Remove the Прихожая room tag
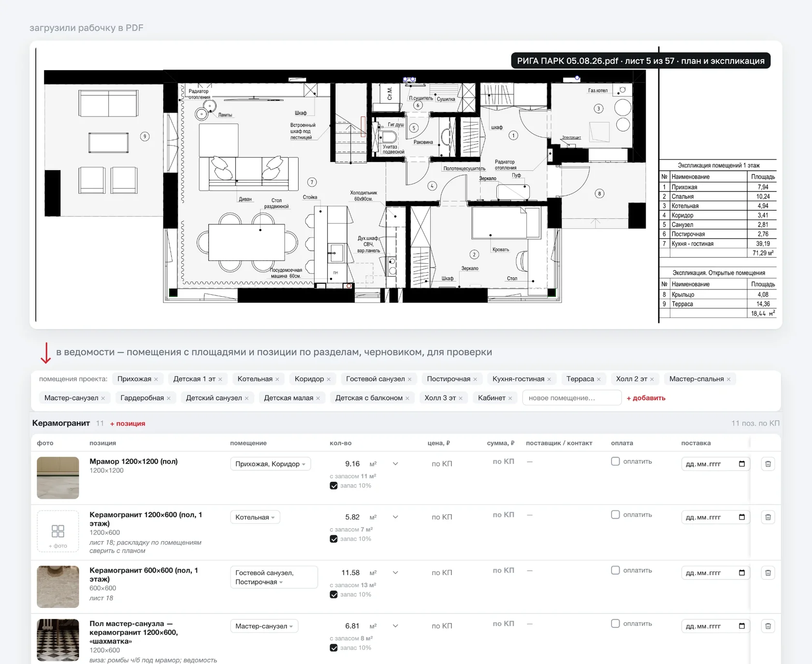812x664 pixels. click(x=156, y=379)
